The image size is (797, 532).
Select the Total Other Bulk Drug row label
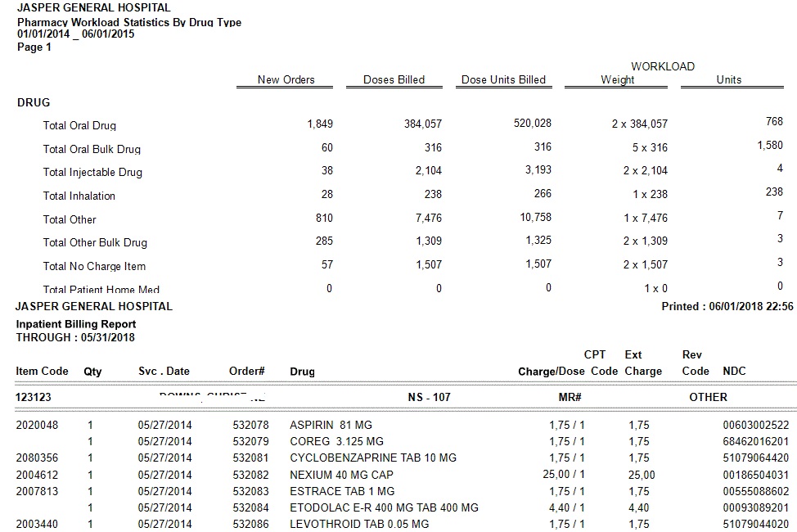tap(95, 242)
